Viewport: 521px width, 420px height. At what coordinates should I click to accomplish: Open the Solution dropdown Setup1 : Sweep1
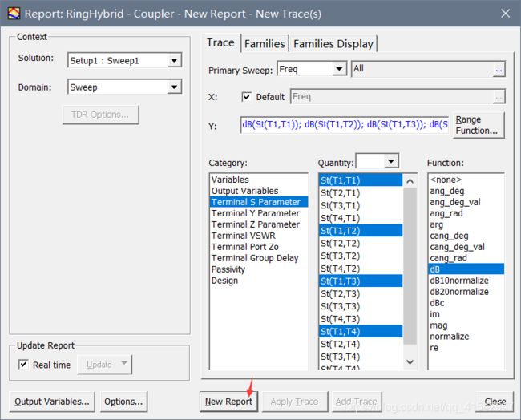124,60
